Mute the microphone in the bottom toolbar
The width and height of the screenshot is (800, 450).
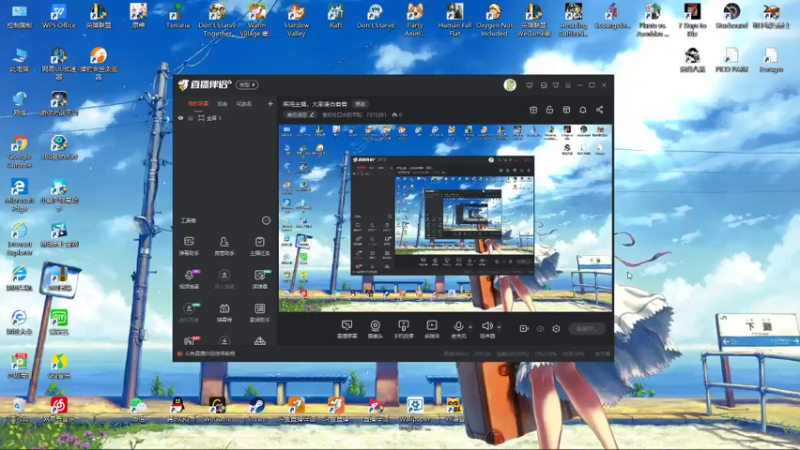coord(458,329)
